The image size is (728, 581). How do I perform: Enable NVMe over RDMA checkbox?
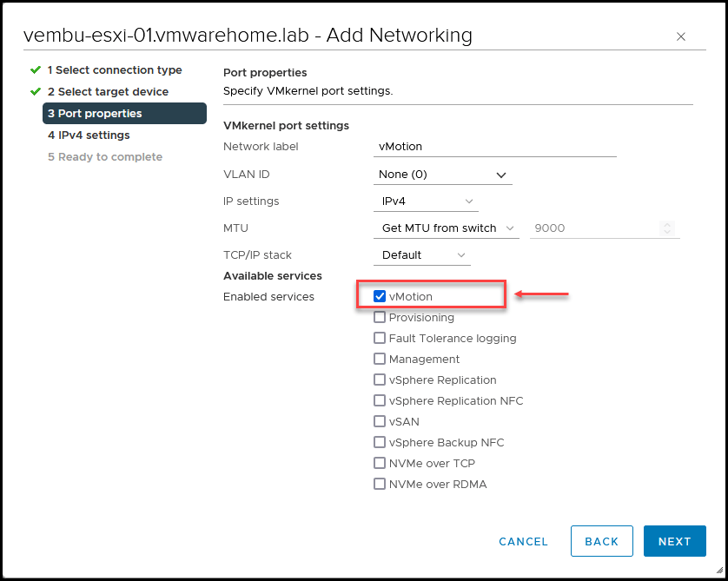(380, 484)
